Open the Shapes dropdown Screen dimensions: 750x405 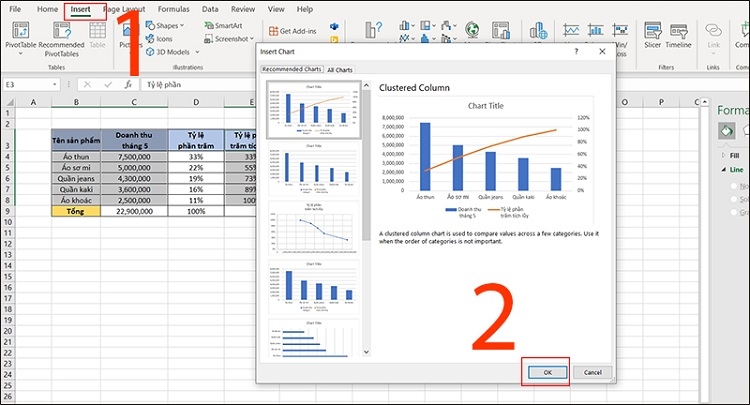click(x=166, y=25)
